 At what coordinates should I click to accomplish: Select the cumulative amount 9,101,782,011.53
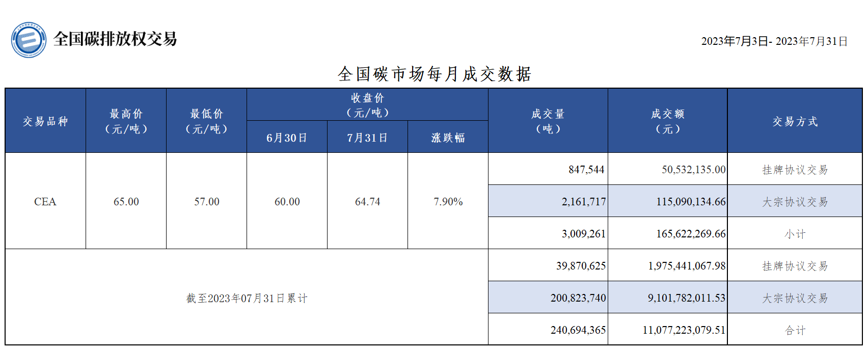687,298
